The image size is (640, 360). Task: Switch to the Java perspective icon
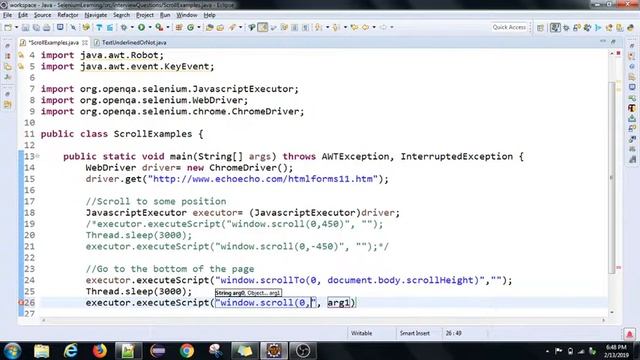tap(555, 27)
